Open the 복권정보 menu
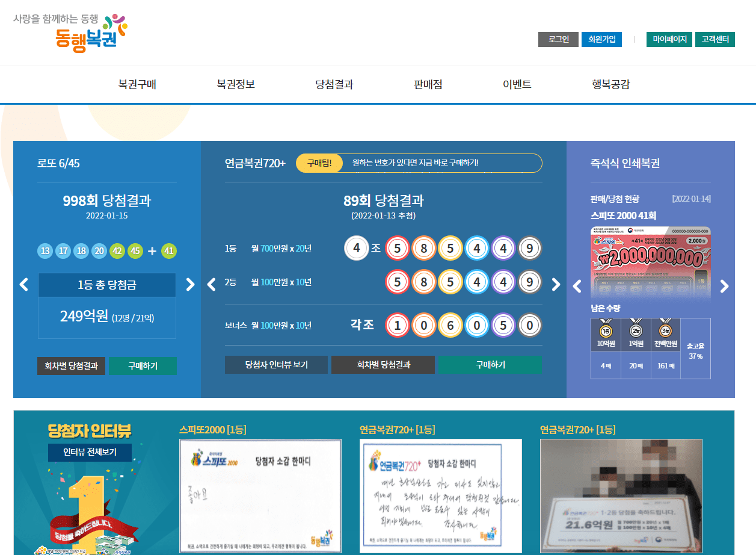 [236, 84]
